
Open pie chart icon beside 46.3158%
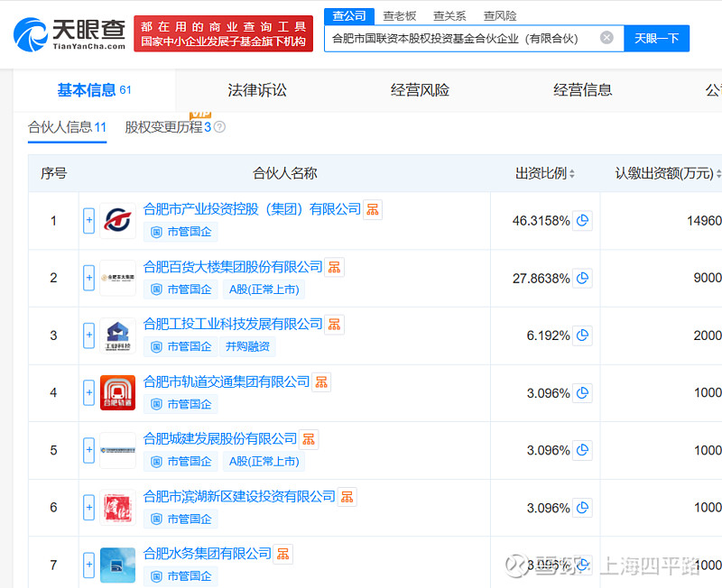[x=582, y=221]
